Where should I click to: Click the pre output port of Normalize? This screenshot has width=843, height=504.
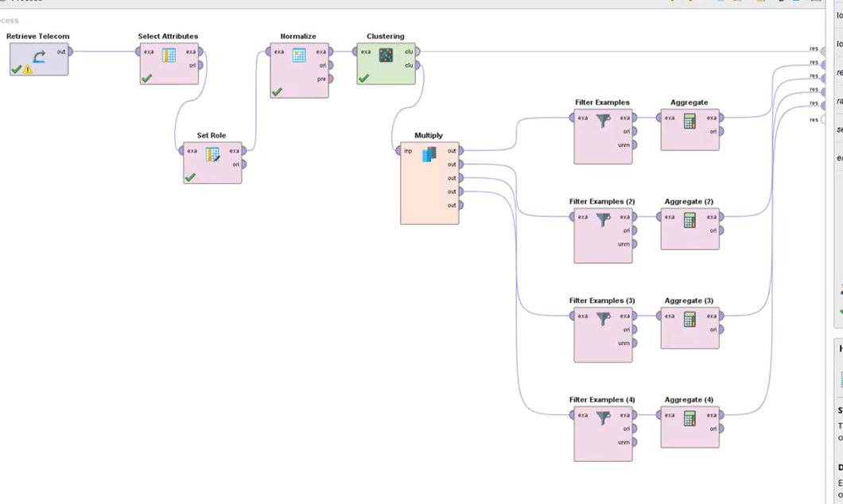(330, 79)
